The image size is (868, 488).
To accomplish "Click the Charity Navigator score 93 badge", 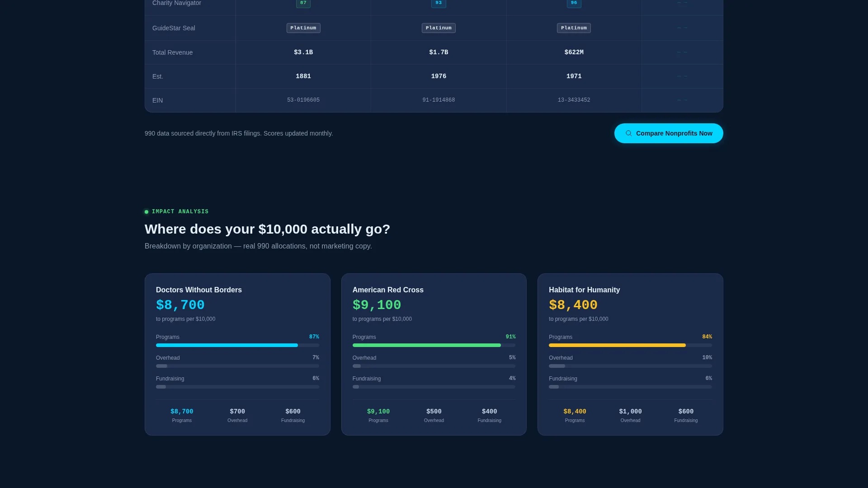I will point(439,4).
